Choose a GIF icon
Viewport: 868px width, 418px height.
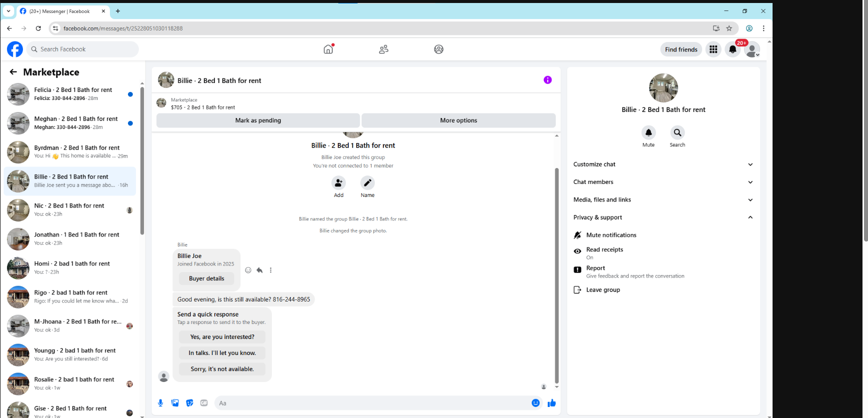(204, 403)
